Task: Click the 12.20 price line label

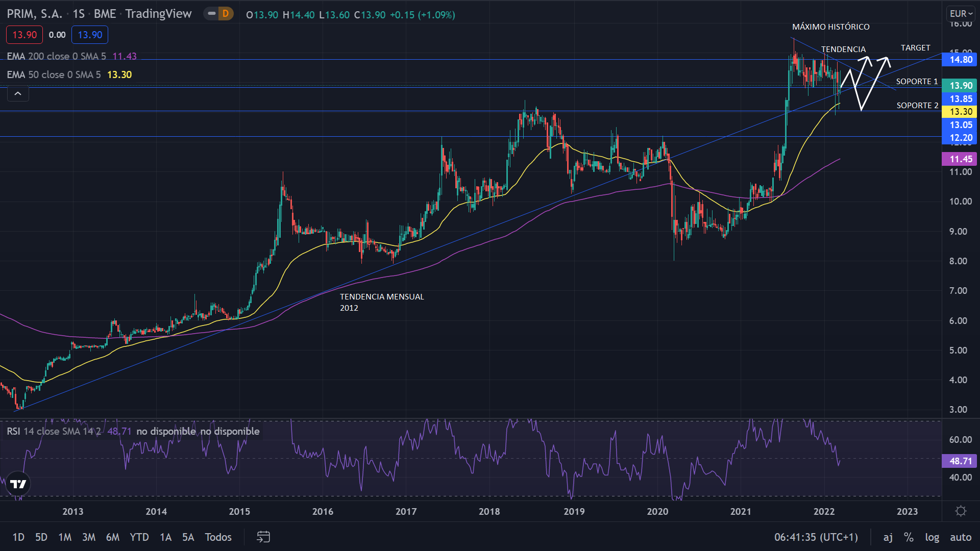Action: point(959,138)
